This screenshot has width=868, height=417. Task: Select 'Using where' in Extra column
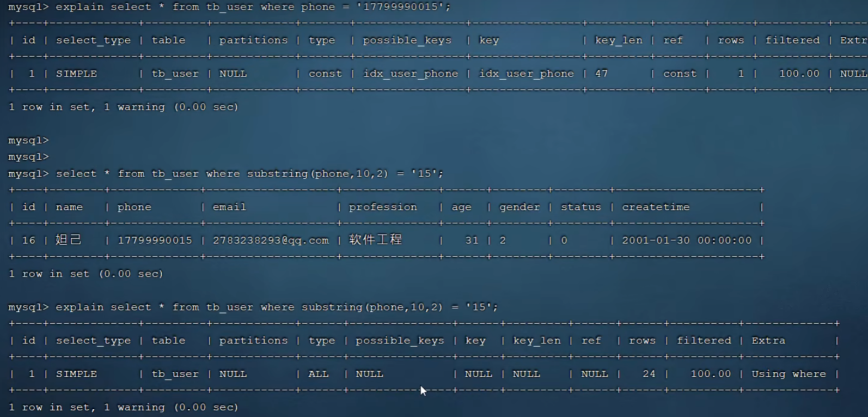[x=788, y=374]
